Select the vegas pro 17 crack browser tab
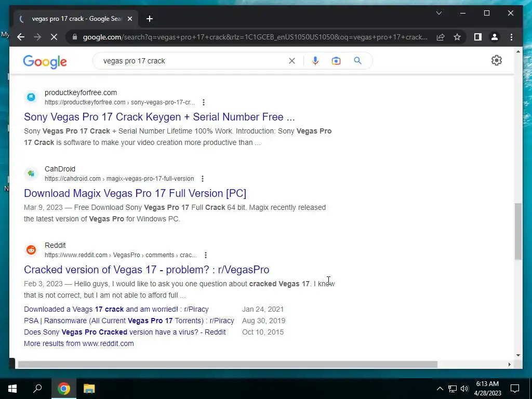Image resolution: width=532 pixels, height=399 pixels. 76,19
